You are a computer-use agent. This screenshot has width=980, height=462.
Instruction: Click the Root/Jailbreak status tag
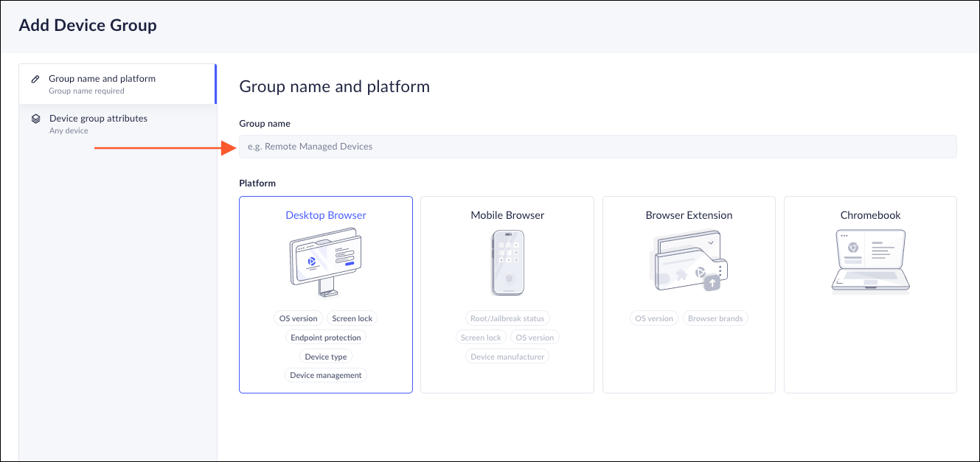click(507, 318)
